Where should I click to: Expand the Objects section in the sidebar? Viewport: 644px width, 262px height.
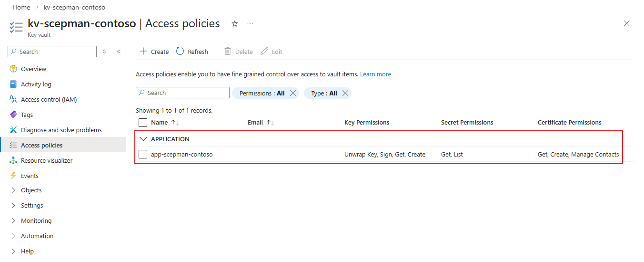coord(31,190)
